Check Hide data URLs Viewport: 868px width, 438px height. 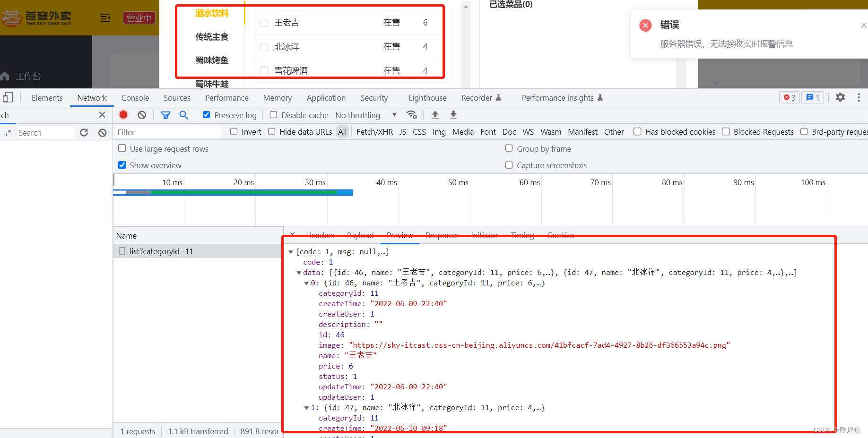pyautogui.click(x=272, y=132)
